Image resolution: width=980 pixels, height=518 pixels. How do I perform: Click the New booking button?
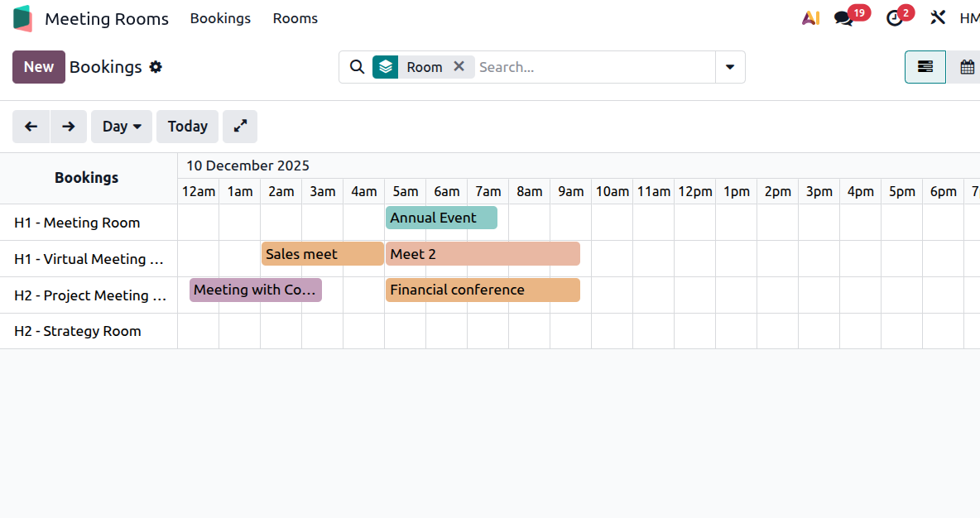tap(39, 67)
